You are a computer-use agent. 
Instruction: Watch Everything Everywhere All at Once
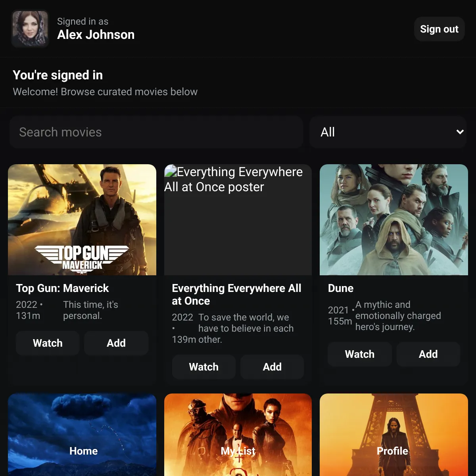(203, 367)
